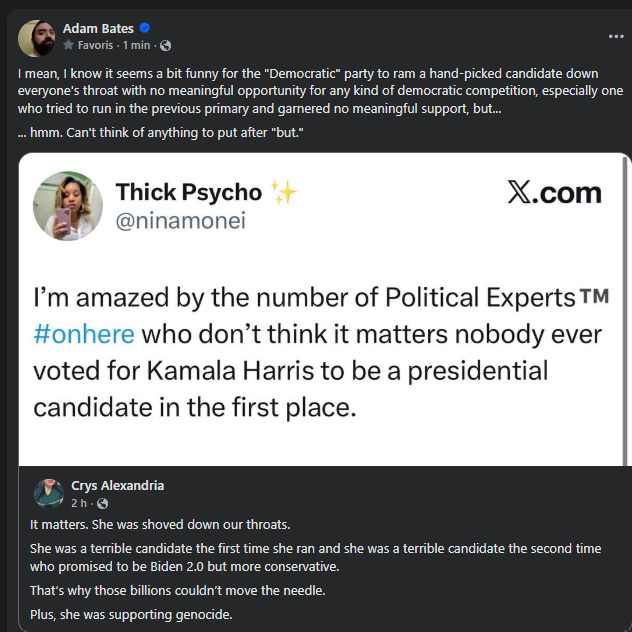Click the sparkles emoji after Thick Psycho
This screenshot has width=632, height=632.
(x=284, y=192)
